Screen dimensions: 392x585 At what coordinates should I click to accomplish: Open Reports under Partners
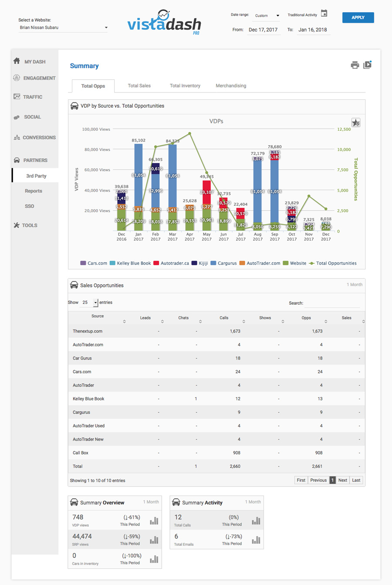pyautogui.click(x=34, y=191)
